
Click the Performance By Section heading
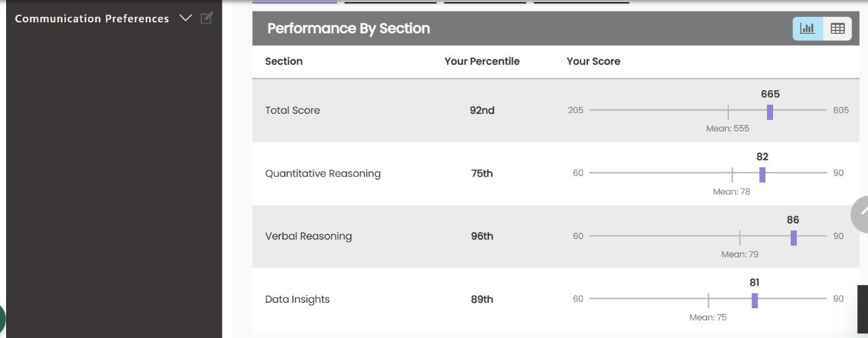click(349, 28)
